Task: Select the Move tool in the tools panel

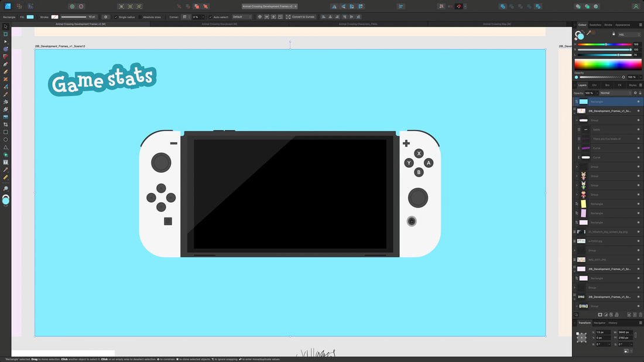Action: [5, 27]
